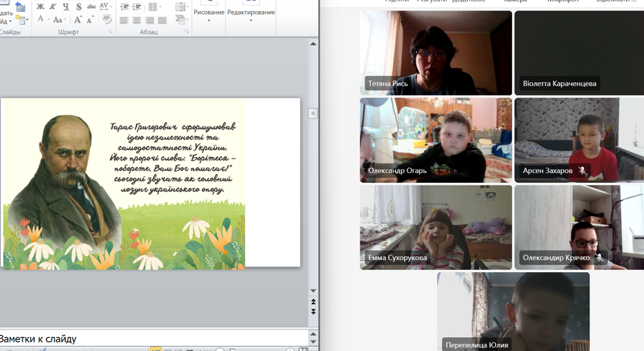Toggle italic (К) formatting

(x=53, y=7)
